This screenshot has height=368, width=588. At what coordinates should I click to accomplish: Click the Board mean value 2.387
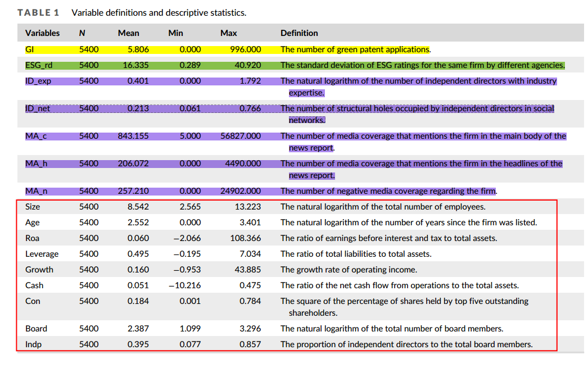click(x=138, y=329)
